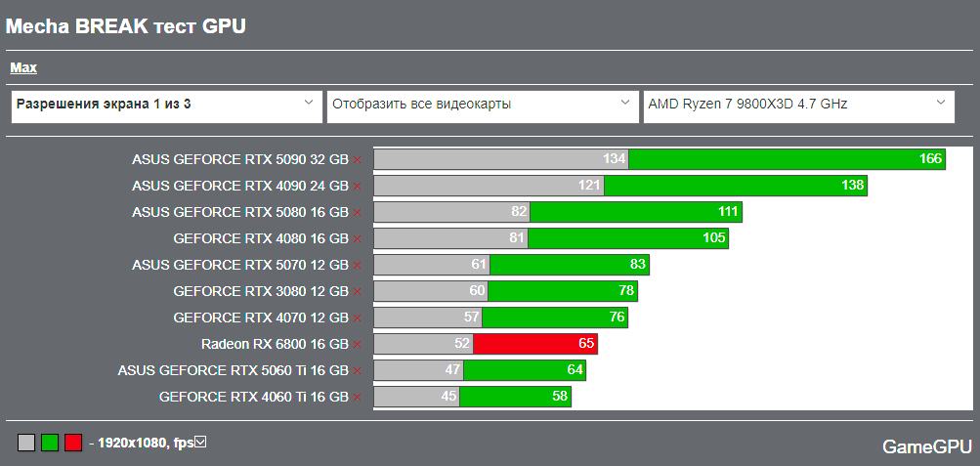Remove GEFORCE RTX 4080 16 GB row
The height and width of the screenshot is (466, 980).
click(x=357, y=238)
